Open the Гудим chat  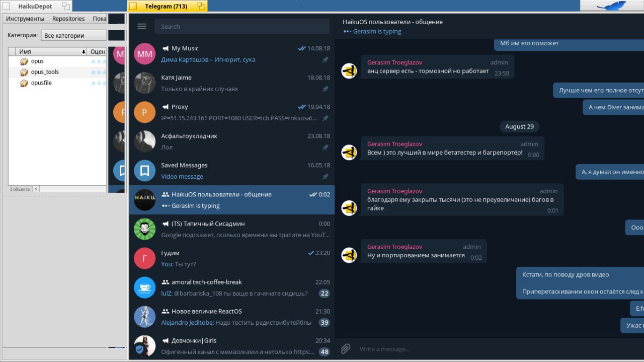tap(231, 258)
